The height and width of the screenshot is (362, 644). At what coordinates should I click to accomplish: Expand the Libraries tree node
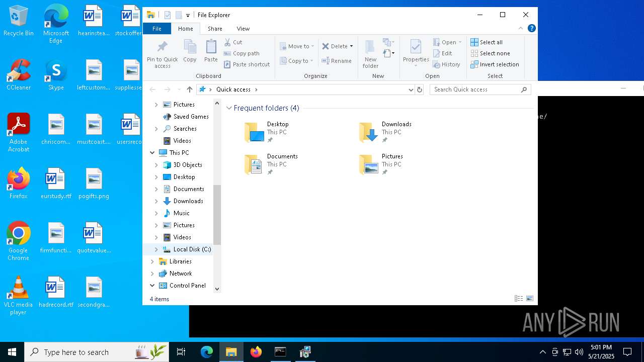pos(152,261)
